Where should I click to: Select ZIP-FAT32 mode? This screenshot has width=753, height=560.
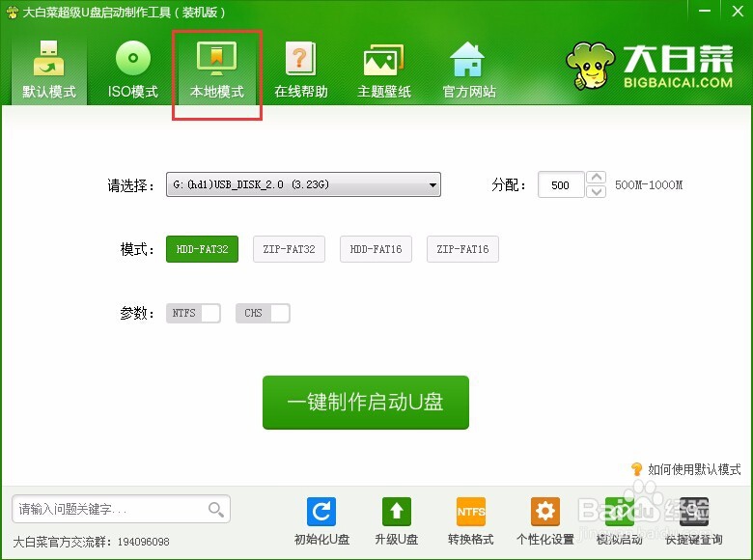(289, 249)
